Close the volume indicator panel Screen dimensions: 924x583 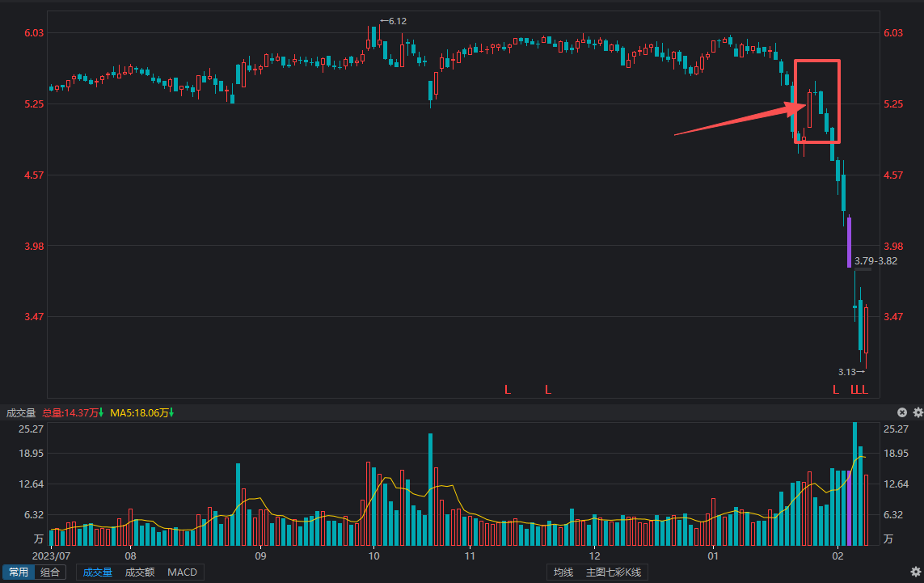(902, 412)
